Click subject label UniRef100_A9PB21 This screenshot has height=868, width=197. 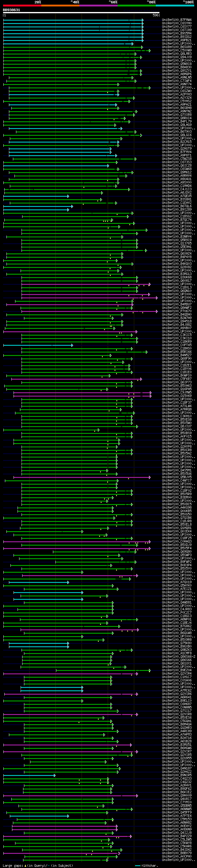(x=177, y=40)
